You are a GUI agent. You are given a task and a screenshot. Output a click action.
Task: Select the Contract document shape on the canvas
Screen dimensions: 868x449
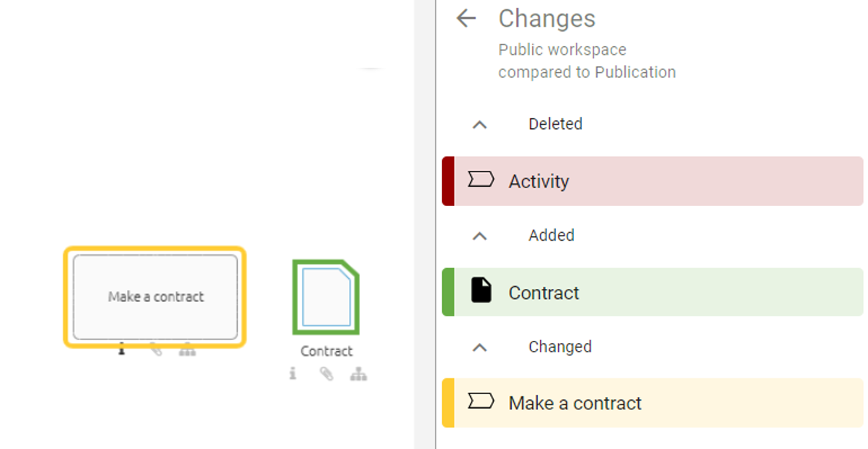[x=326, y=295]
